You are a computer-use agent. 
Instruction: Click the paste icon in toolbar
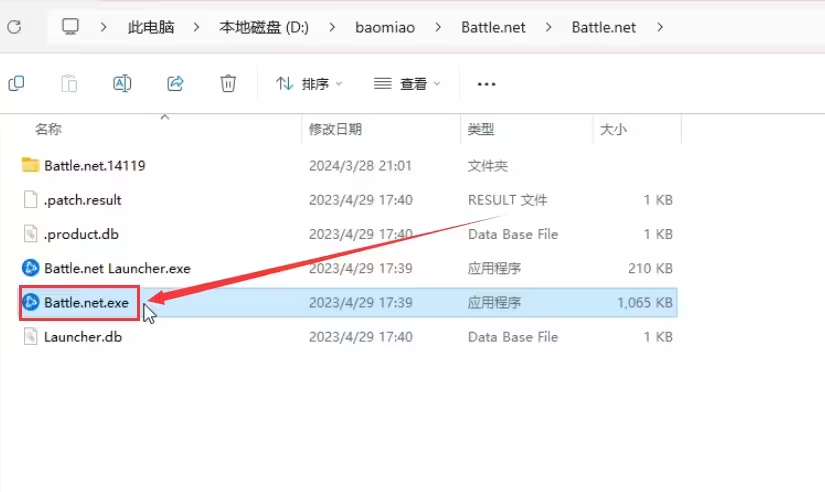(x=69, y=83)
